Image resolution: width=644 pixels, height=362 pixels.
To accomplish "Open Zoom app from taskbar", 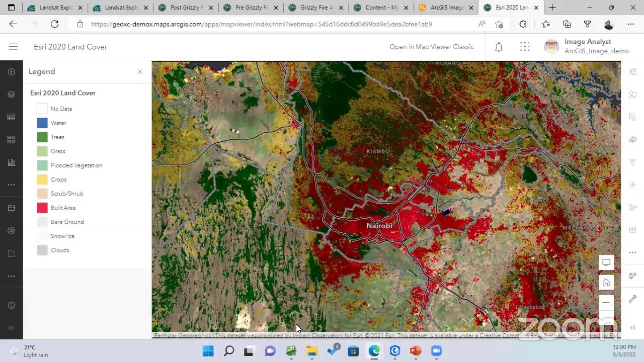I will pos(436,351).
